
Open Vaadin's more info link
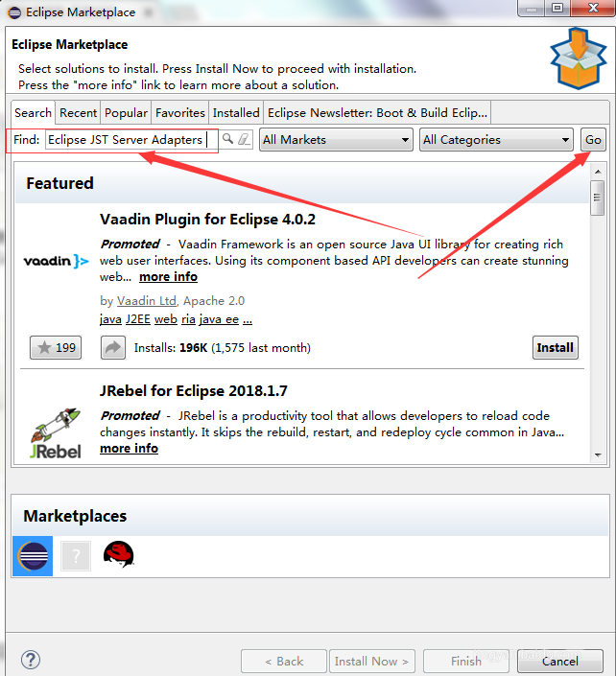click(168, 277)
